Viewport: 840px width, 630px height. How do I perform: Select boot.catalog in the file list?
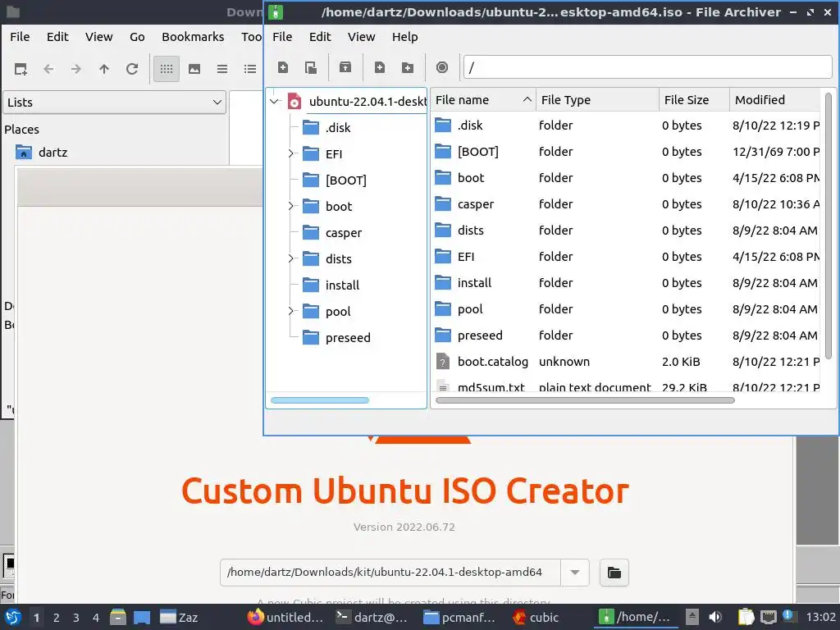point(626,362)
